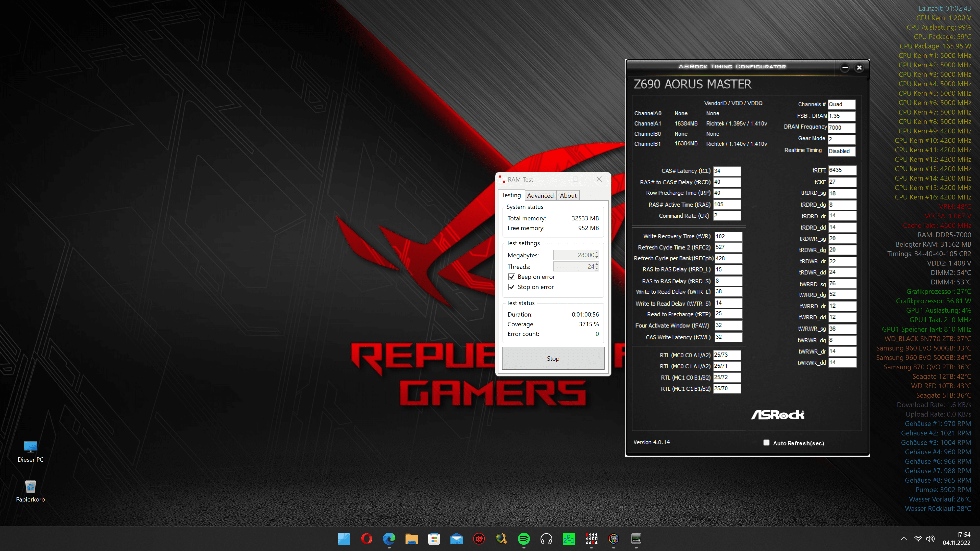Screen dimensions: 980x551
Task: Open Microsoft Store from taskbar
Action: [x=434, y=539]
